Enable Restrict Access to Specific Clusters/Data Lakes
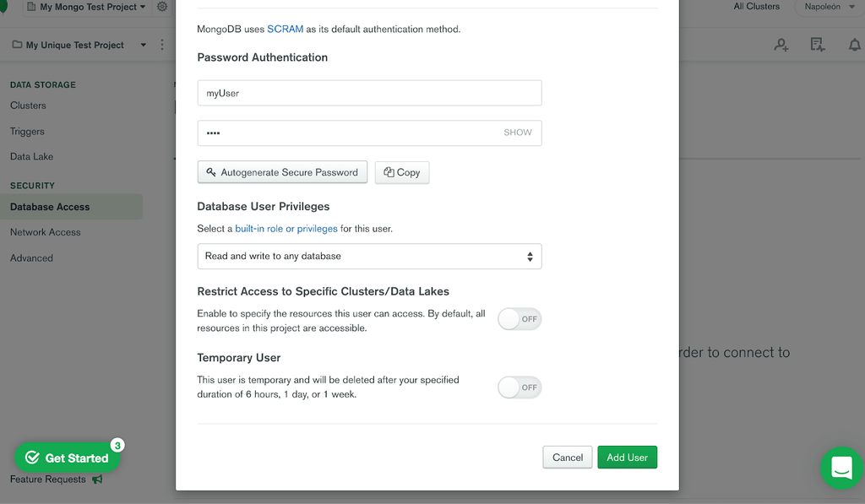The width and height of the screenshot is (865, 504). click(x=519, y=319)
